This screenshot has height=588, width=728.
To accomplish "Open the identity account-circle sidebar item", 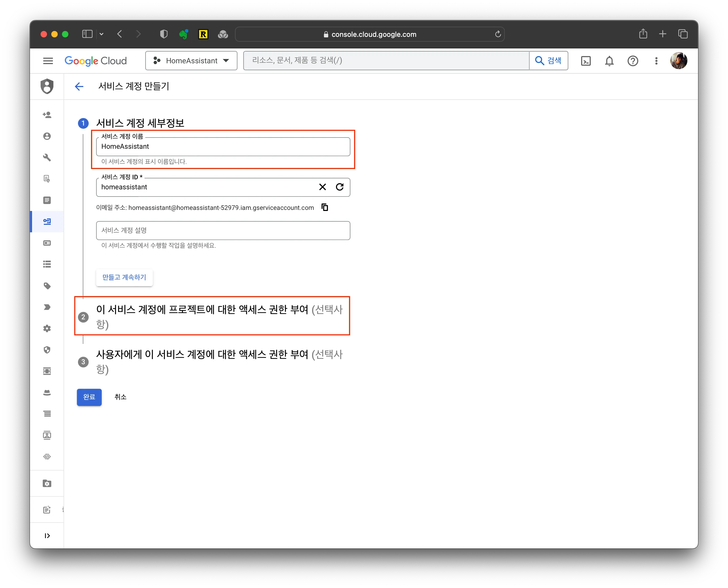I will point(47,136).
